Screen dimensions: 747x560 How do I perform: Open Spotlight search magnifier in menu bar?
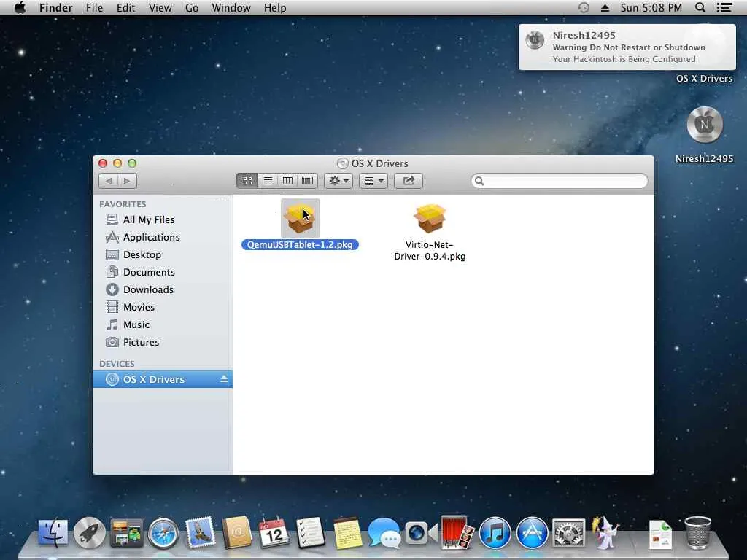(700, 7)
